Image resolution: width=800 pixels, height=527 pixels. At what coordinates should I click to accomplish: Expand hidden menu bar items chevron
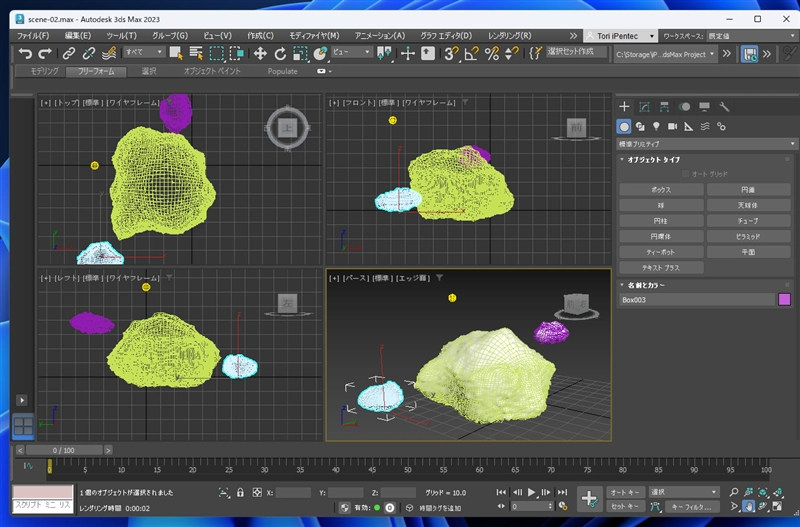click(573, 36)
